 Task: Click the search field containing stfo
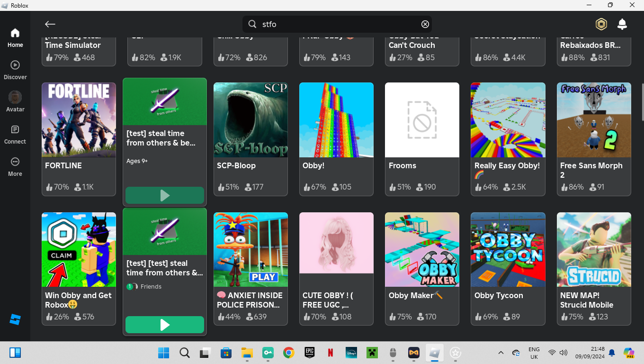tap(337, 24)
